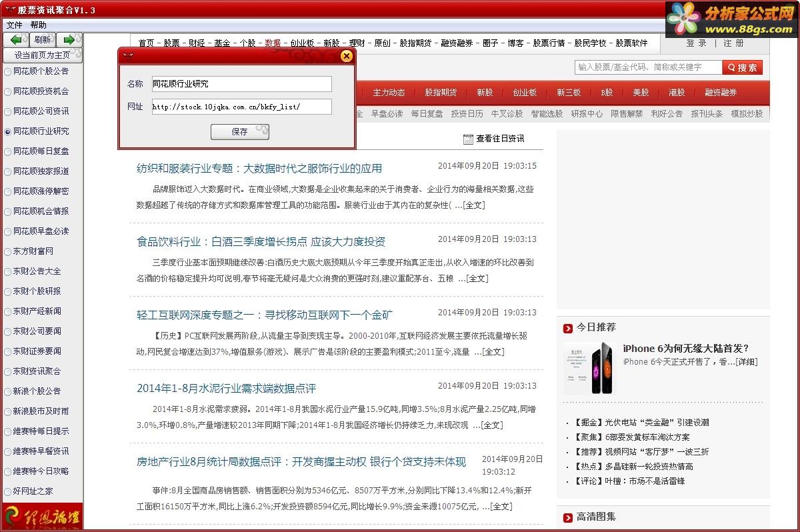Click the 分析家公式网 banner logo
This screenshot has height=532, width=800.
(x=732, y=19)
